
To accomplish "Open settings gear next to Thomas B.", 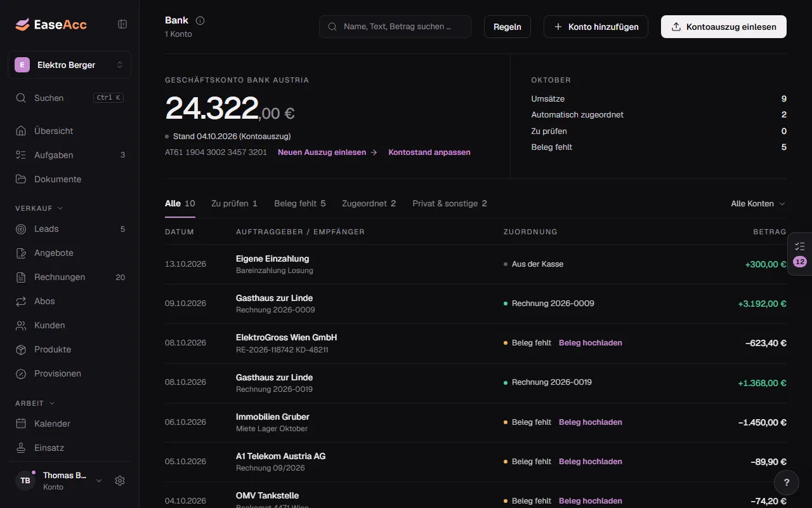I will [120, 481].
